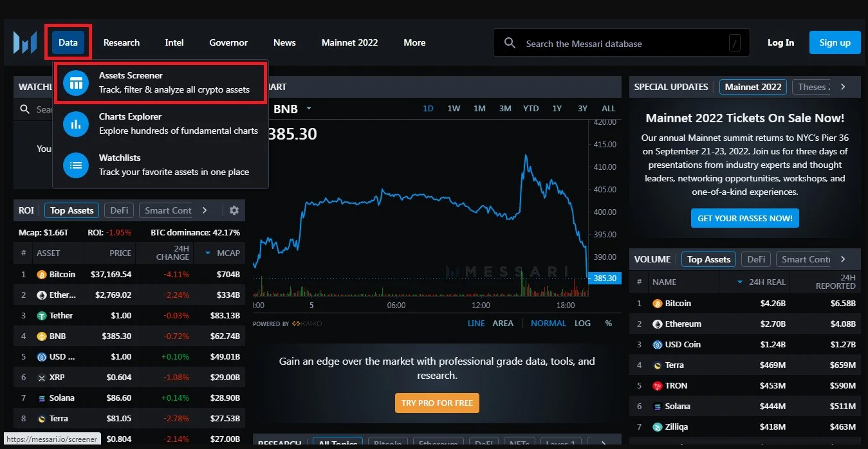Set chart scale to NORMAL
Screen dimensions: 868x449
pyautogui.click(x=548, y=323)
